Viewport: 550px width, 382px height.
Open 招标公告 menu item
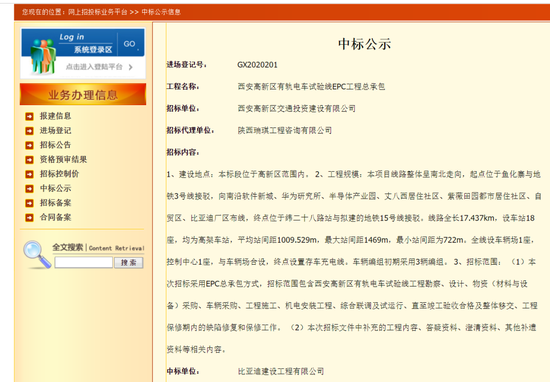coord(55,145)
